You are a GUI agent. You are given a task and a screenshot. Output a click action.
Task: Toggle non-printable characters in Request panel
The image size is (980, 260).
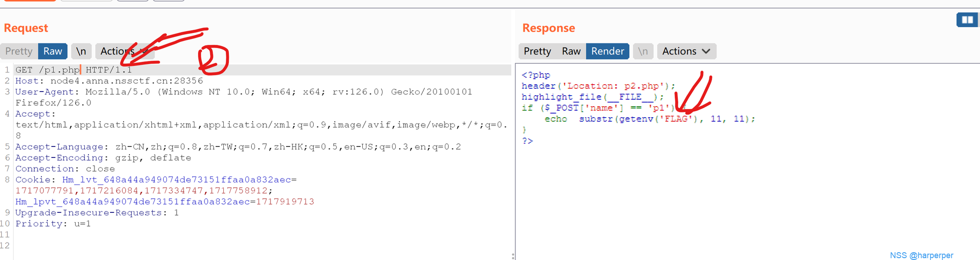click(x=81, y=51)
